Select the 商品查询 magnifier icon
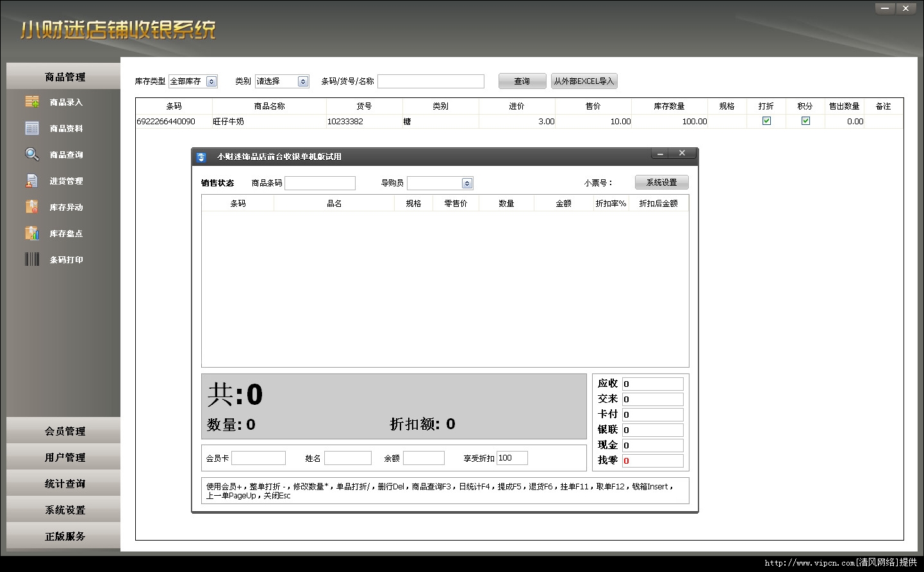Screen dimensions: 924x572 (x=31, y=154)
